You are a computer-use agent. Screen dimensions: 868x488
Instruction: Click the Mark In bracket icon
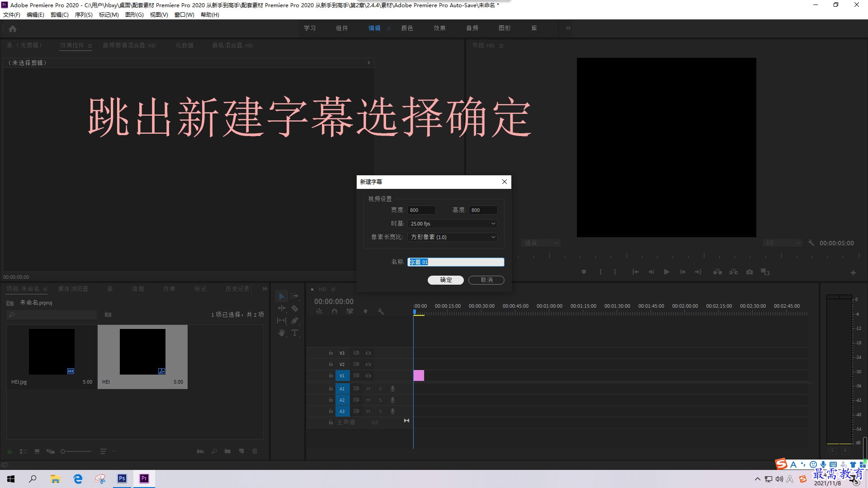(600, 272)
